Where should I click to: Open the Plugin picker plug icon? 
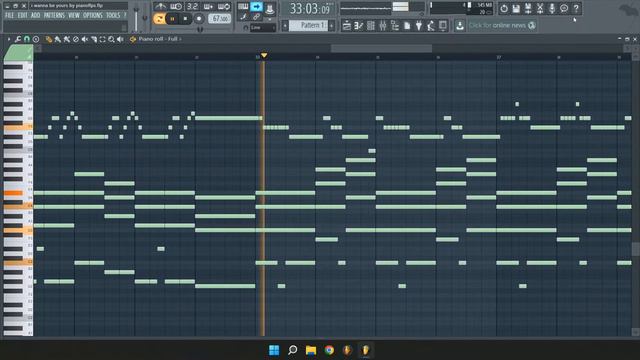click(419, 26)
